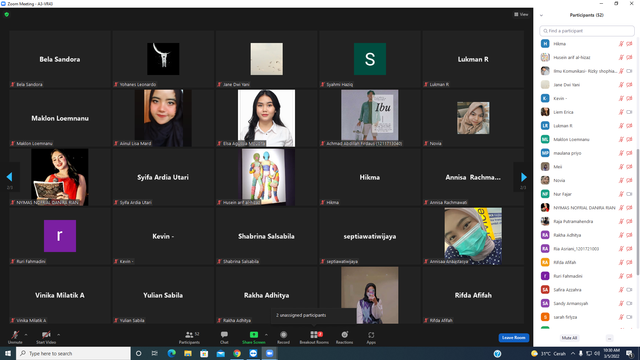Toggle Sandy Armansyah's microphone icon
Screen dimensions: 640x360
621,304
